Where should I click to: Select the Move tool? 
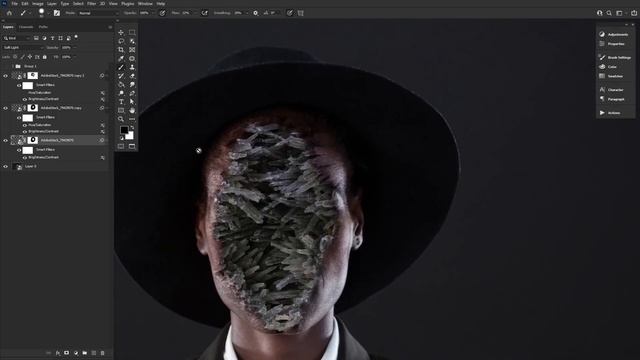[x=121, y=32]
